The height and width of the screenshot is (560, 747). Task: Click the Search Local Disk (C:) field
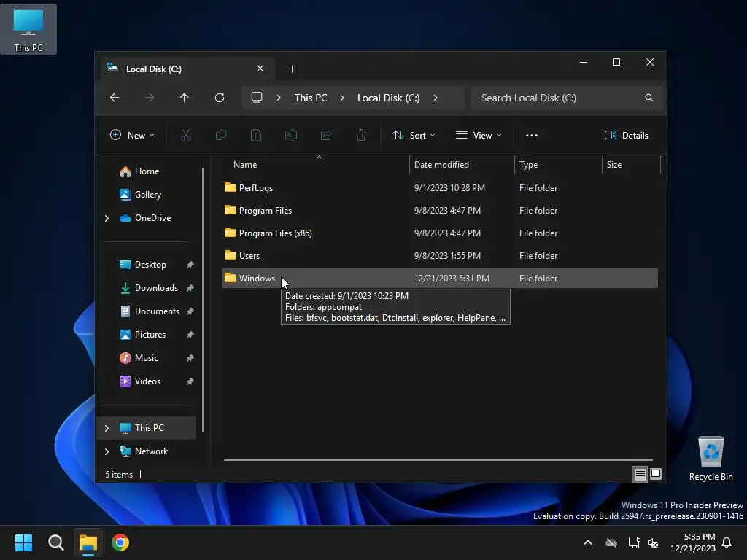point(567,98)
